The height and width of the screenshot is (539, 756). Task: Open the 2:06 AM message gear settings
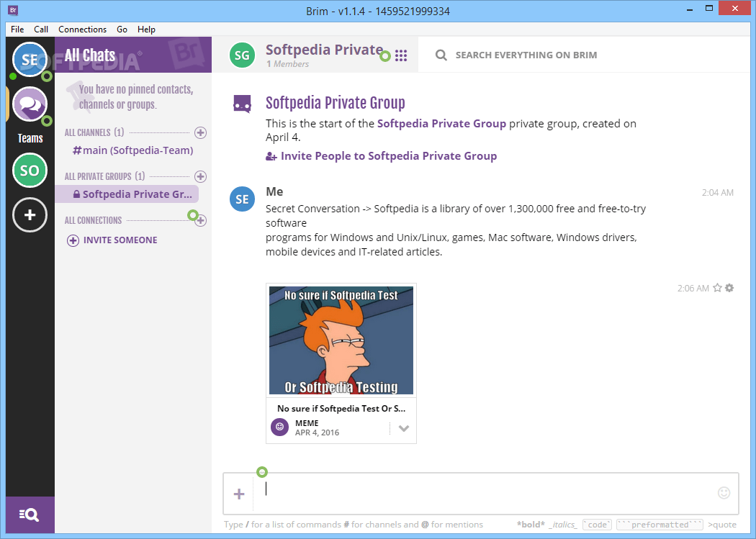coord(729,288)
